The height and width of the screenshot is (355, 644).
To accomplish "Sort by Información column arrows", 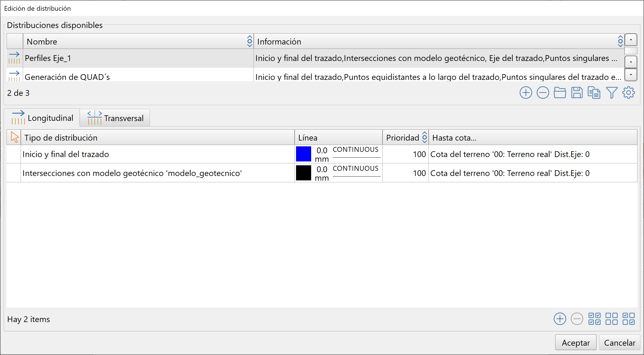I will pos(620,41).
